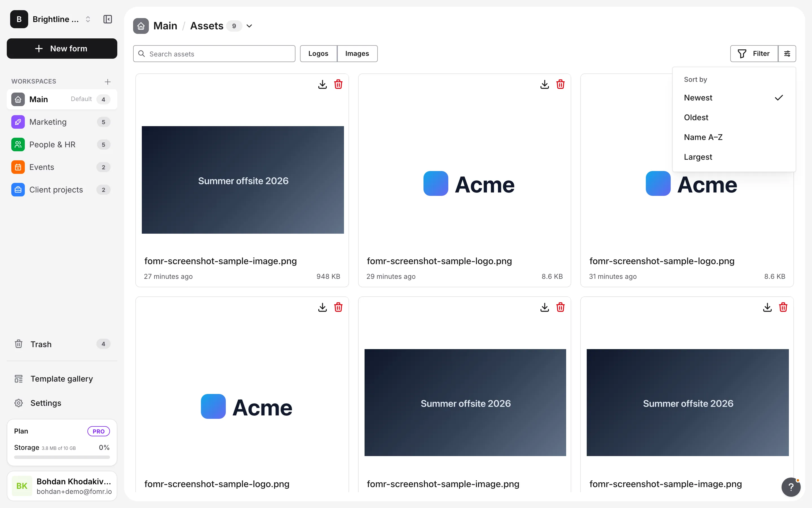Open the Events workspace
The height and width of the screenshot is (508, 812).
click(x=62, y=167)
